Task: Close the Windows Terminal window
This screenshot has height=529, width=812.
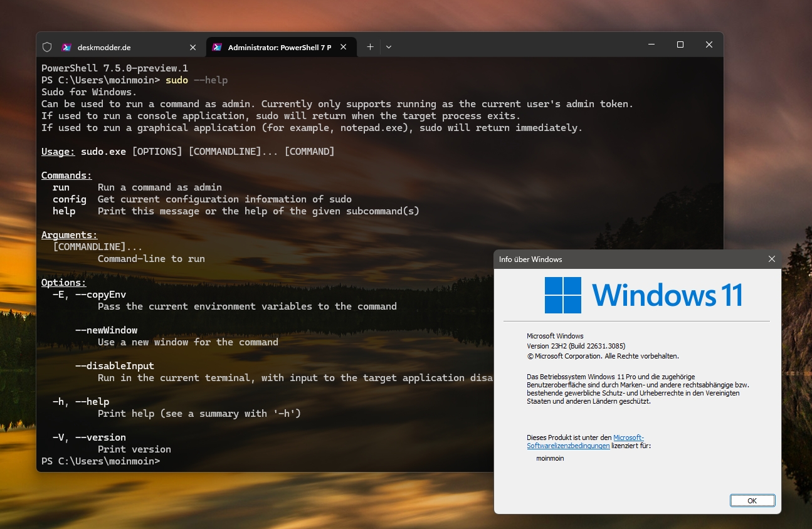Action: click(709, 45)
